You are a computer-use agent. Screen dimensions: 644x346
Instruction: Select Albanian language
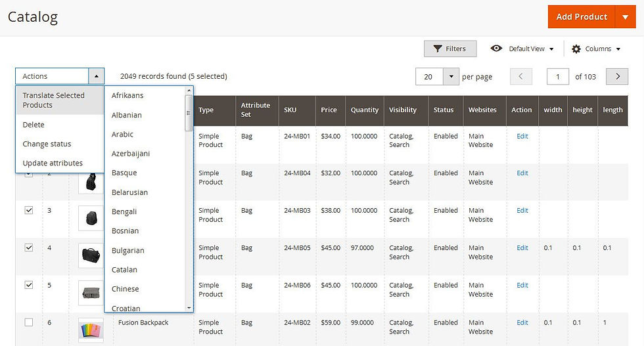(x=126, y=115)
